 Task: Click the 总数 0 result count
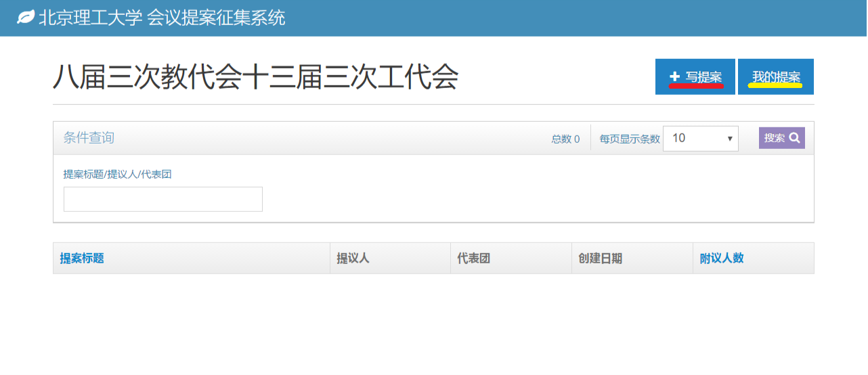pyautogui.click(x=565, y=139)
